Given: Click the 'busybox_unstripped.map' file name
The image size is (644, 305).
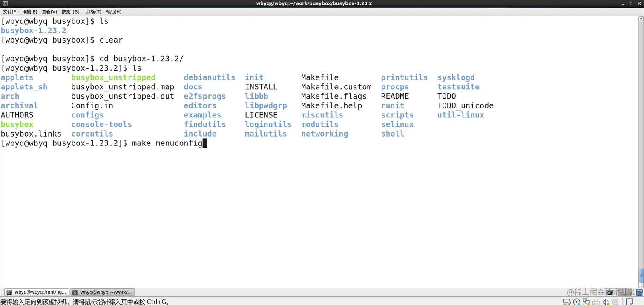Looking at the screenshot, I should [123, 87].
